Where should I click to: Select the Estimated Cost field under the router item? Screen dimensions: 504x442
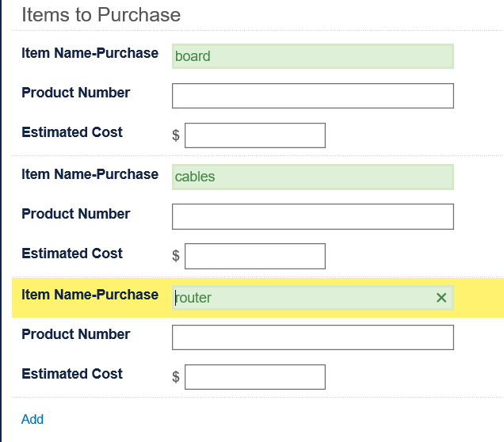[x=254, y=377]
